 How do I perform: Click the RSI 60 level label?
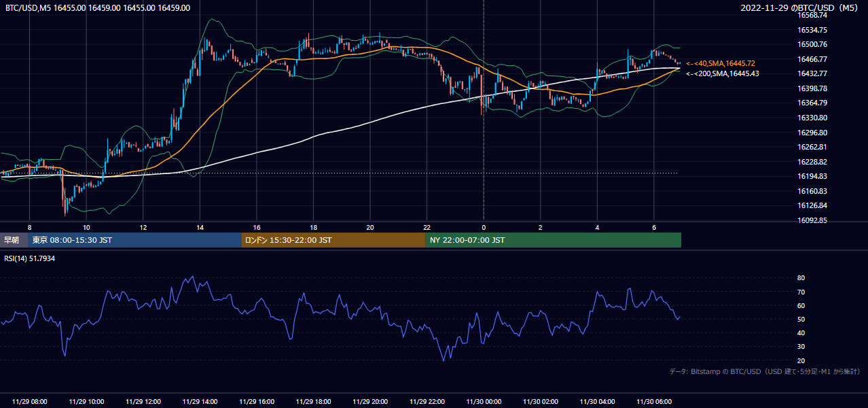tap(801, 305)
